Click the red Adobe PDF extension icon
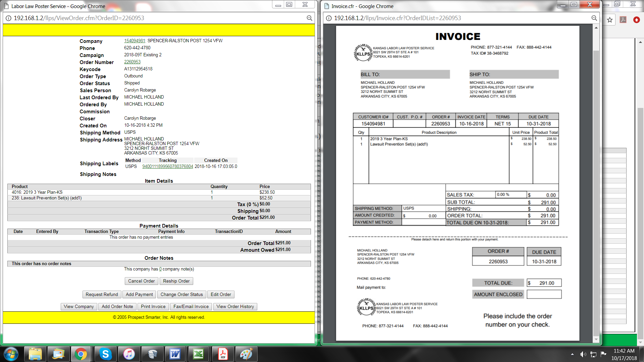Screen dimensions: 644x362 pos(623,20)
